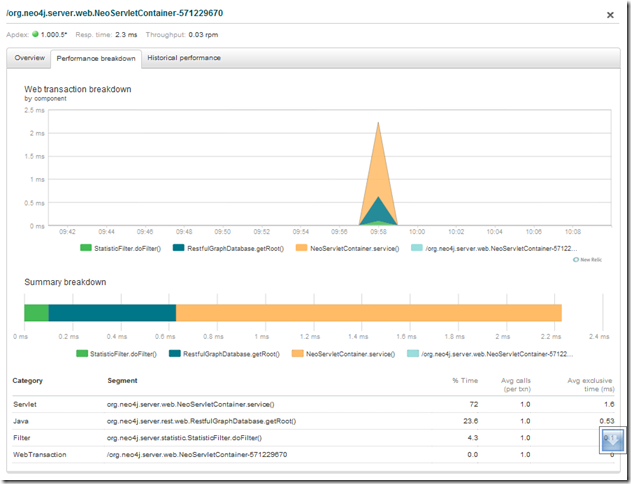Click the orange peak in the transaction chart
Image resolution: width=631 pixels, height=484 pixels.
tap(378, 160)
